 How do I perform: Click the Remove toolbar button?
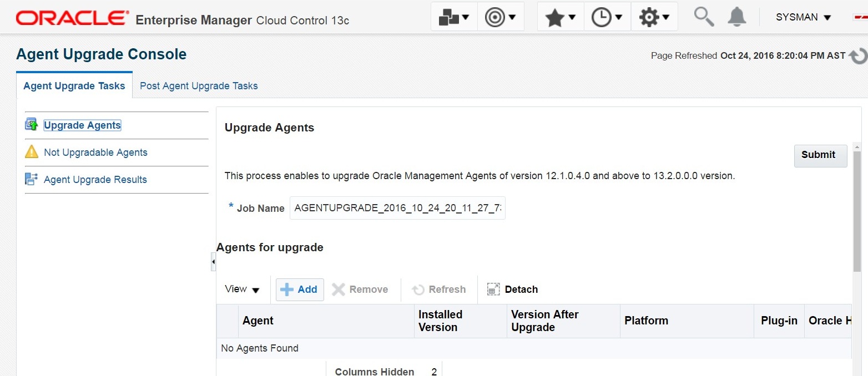pos(360,289)
